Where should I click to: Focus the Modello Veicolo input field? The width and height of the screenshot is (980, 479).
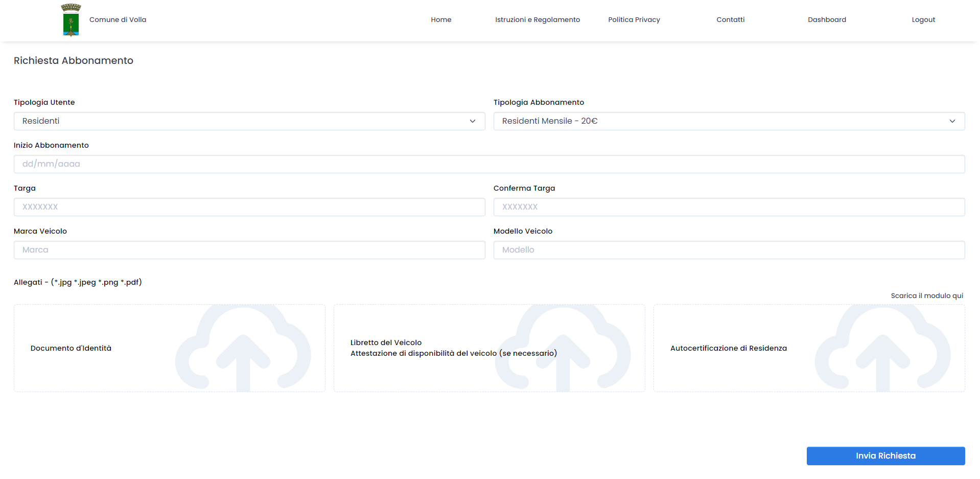coord(729,250)
